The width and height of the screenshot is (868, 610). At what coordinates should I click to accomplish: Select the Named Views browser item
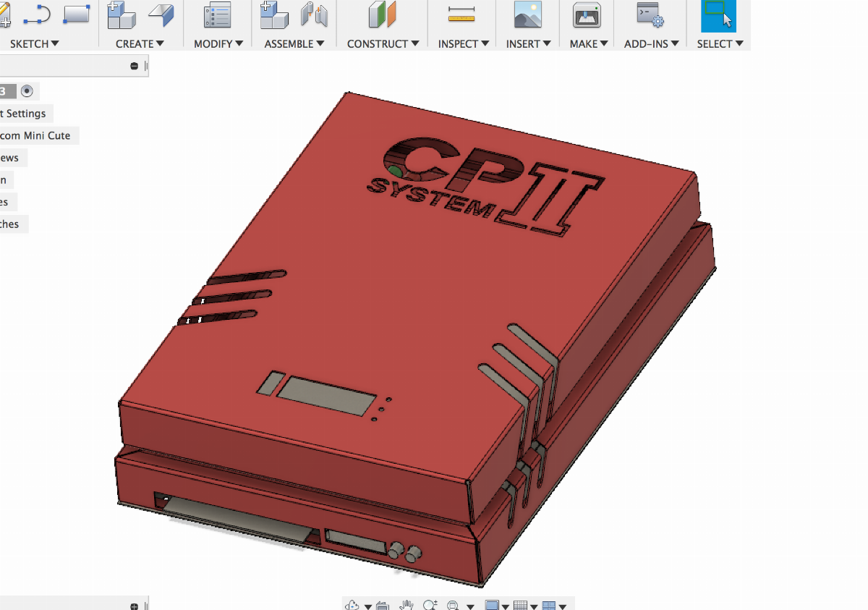(14, 158)
